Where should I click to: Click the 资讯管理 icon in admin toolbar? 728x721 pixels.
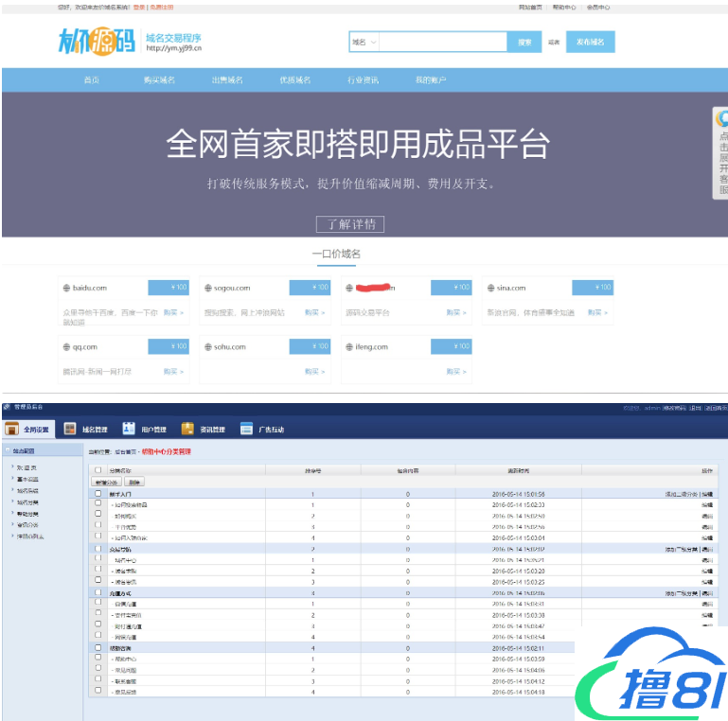tap(187, 429)
